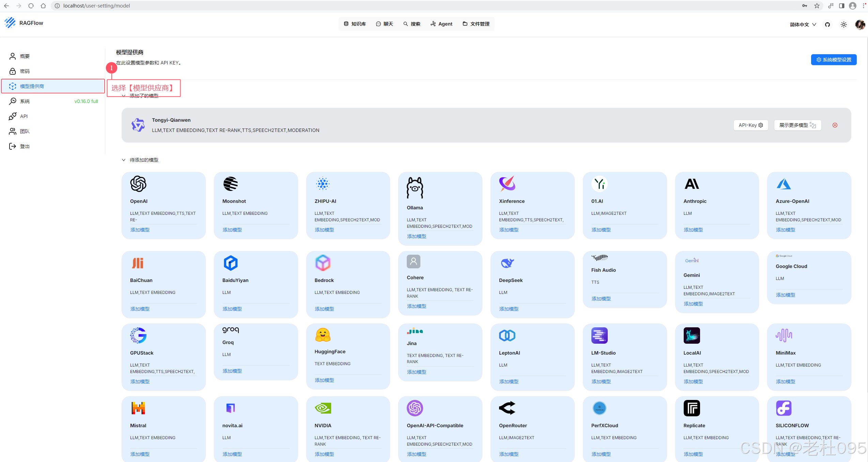
Task: Click the DeepSeek whale icon
Action: pyautogui.click(x=507, y=263)
